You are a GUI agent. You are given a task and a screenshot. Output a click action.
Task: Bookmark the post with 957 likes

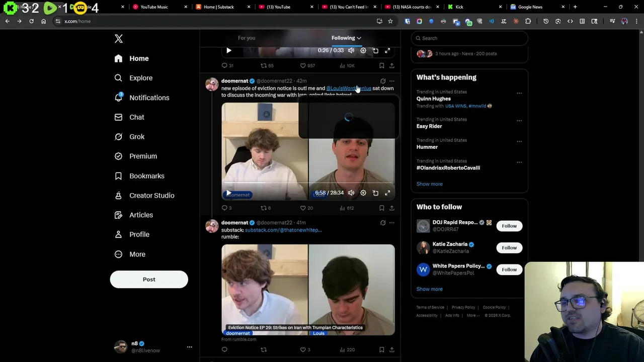(x=382, y=65)
